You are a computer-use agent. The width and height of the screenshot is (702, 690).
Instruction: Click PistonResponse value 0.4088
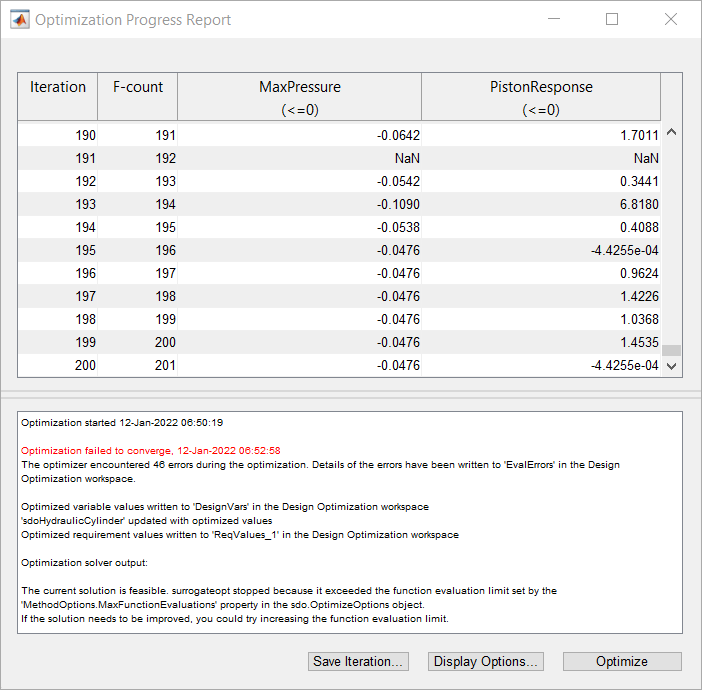click(x=541, y=227)
